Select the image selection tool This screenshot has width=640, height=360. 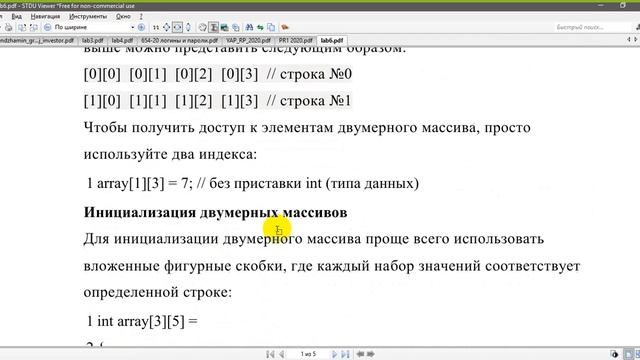(224, 27)
